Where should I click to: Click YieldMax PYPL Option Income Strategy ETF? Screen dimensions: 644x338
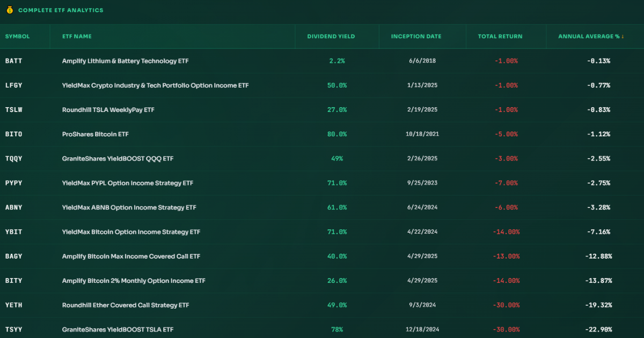point(128,183)
